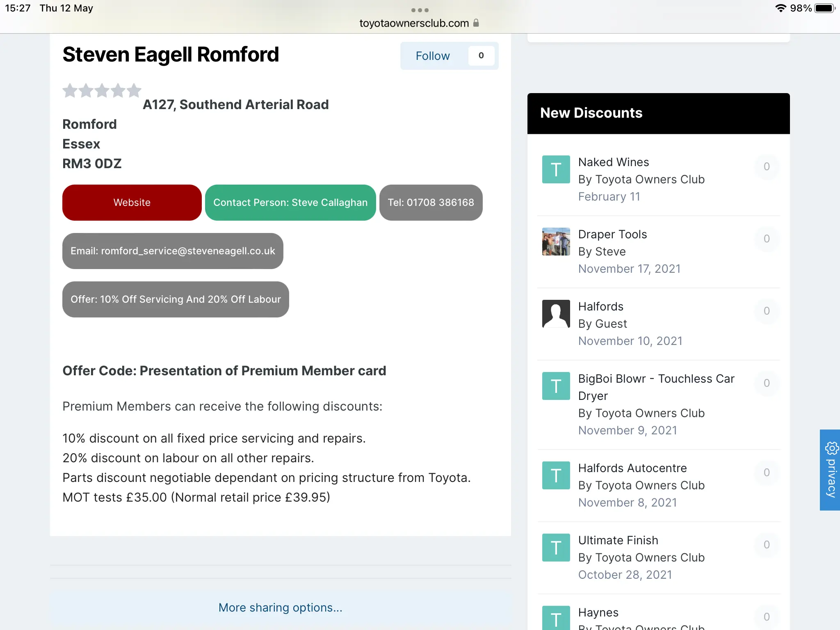840x630 pixels.
Task: Open BigBoi Blowr Touchless Car Dryer discount
Action: [x=656, y=387]
